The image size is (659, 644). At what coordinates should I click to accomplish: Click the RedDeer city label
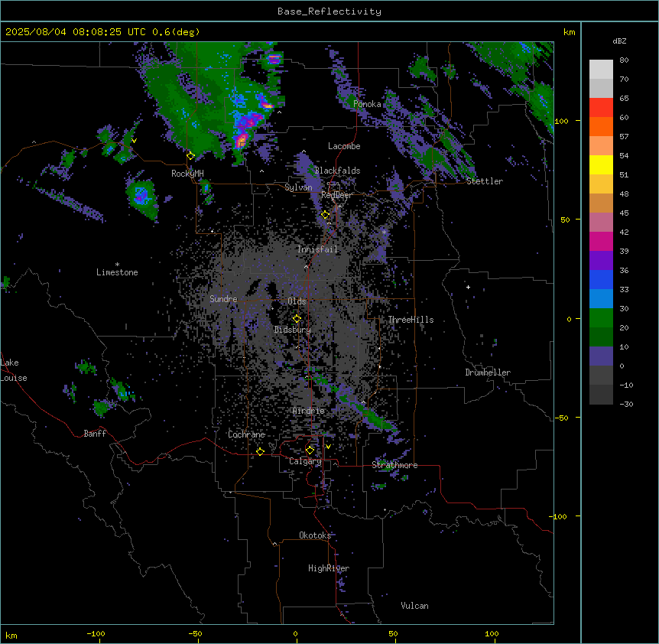pyautogui.click(x=336, y=195)
